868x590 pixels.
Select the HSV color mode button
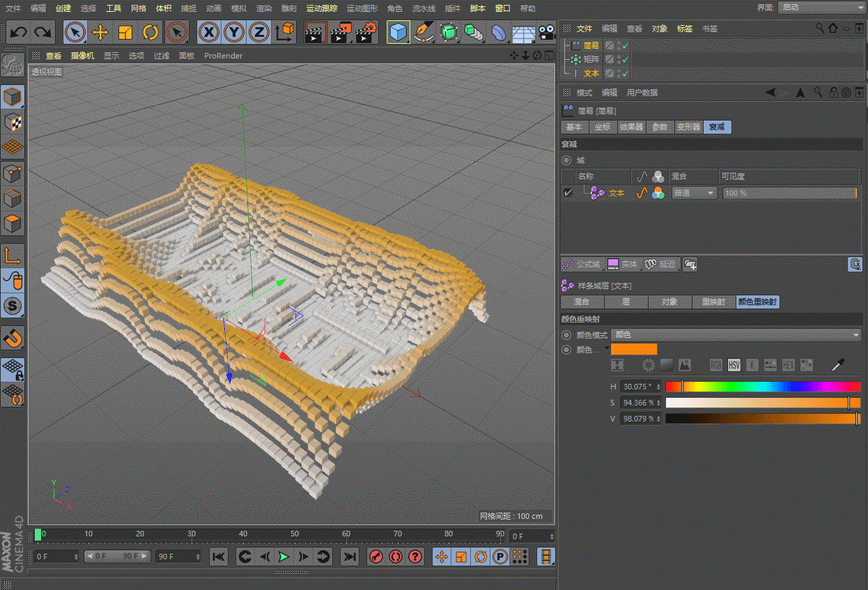click(x=734, y=364)
